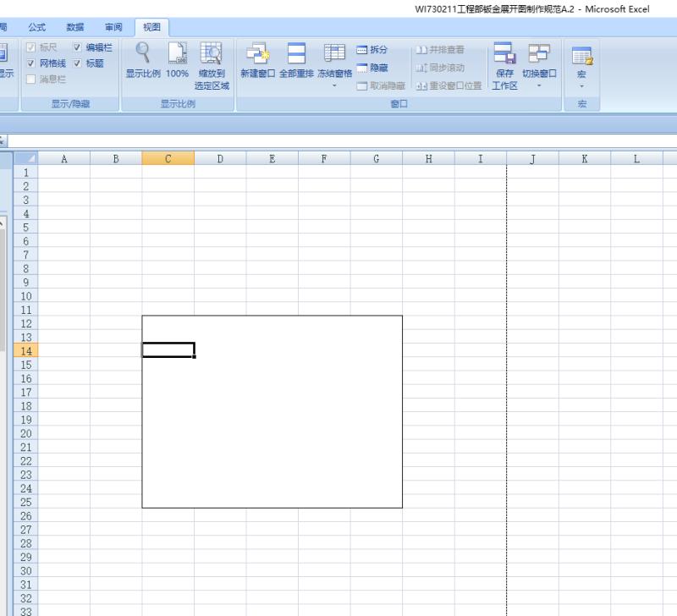Screen dimensions: 677x616
Task: Toggle the 消息栏 message bar checkbox
Action: click(x=30, y=79)
